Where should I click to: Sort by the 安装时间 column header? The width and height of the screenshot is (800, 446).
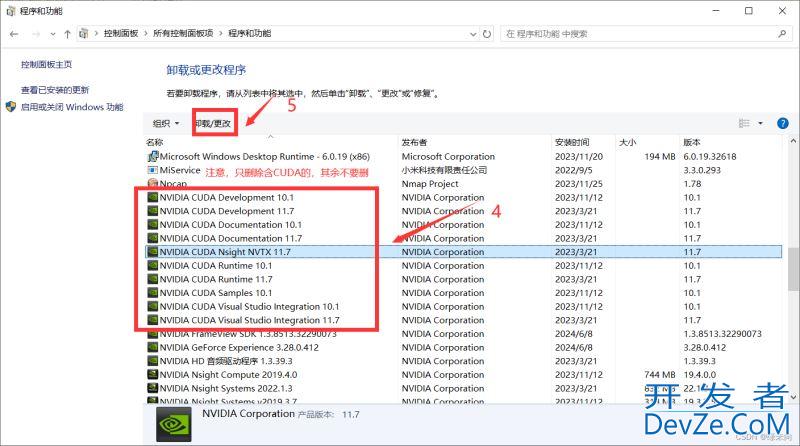(572, 142)
